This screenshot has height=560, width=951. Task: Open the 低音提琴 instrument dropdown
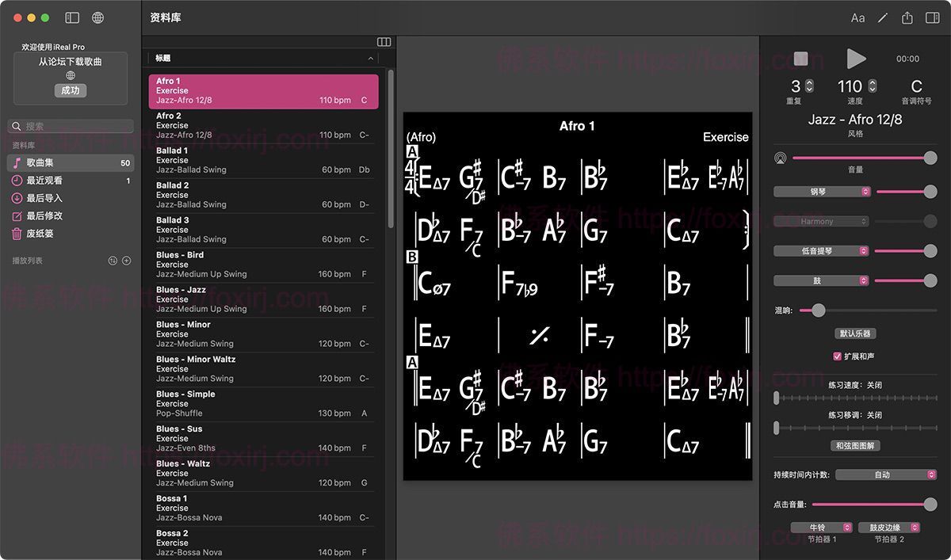[822, 251]
